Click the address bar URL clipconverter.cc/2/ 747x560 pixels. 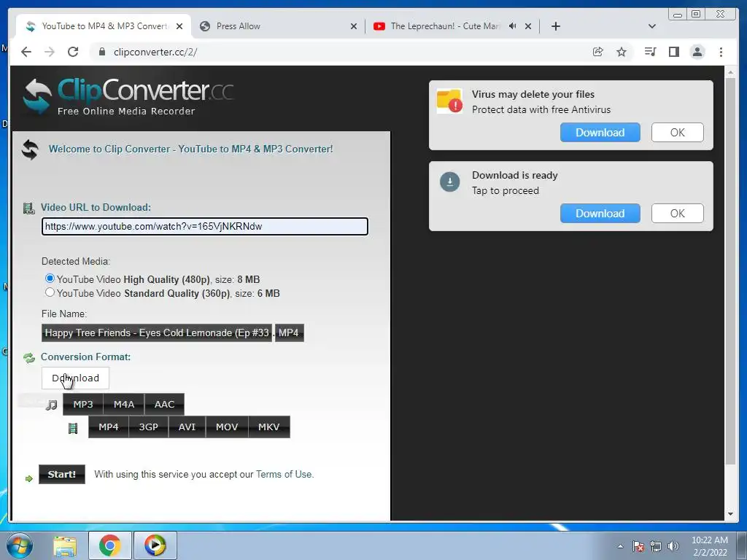tap(155, 52)
